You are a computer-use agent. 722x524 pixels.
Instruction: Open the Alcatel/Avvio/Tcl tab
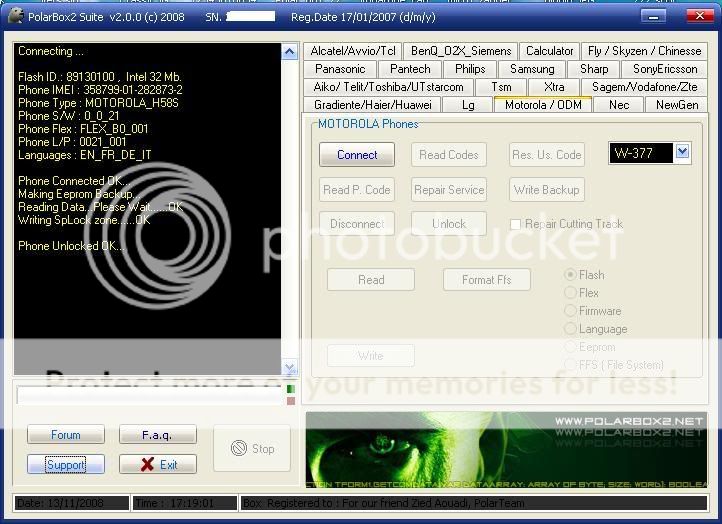(353, 51)
